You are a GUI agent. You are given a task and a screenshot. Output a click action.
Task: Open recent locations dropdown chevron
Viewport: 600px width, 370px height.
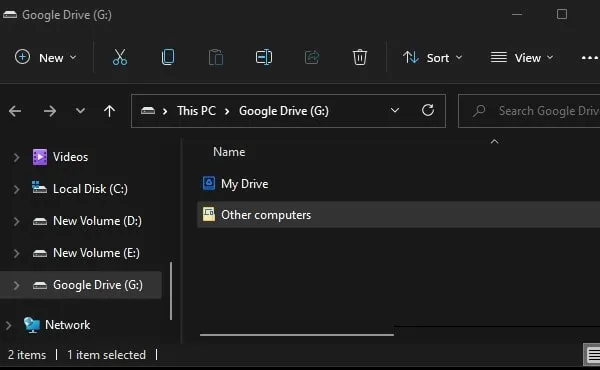point(80,111)
